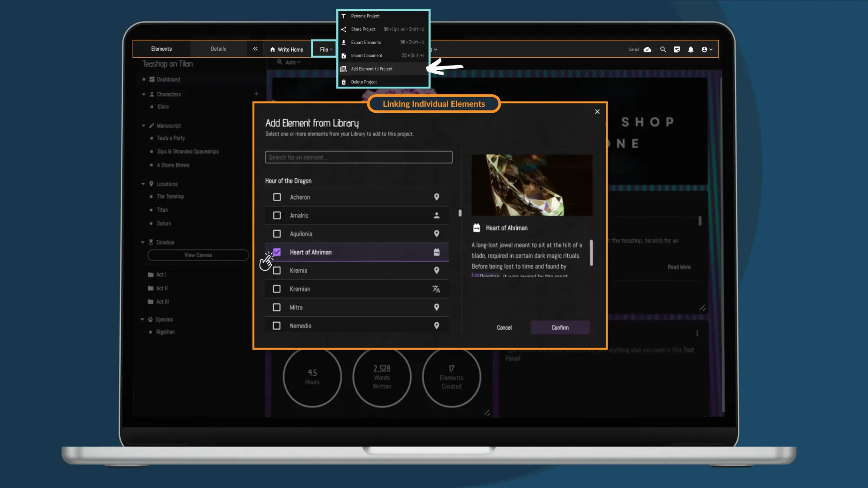
Task: Open notifications via the bell icon
Action: pyautogui.click(x=691, y=49)
